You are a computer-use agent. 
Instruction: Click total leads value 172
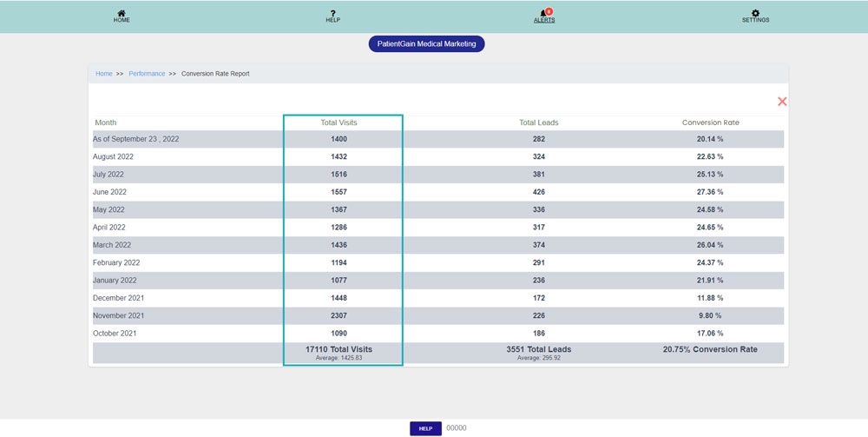(539, 298)
